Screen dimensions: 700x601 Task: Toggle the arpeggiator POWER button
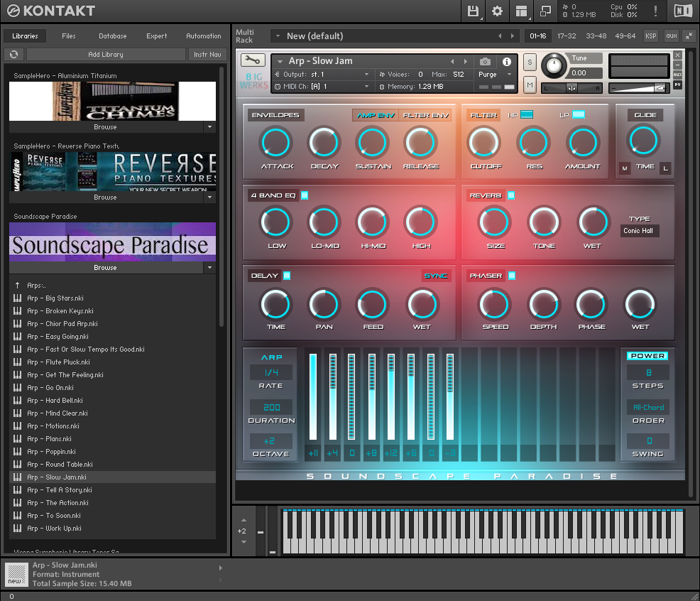point(647,356)
